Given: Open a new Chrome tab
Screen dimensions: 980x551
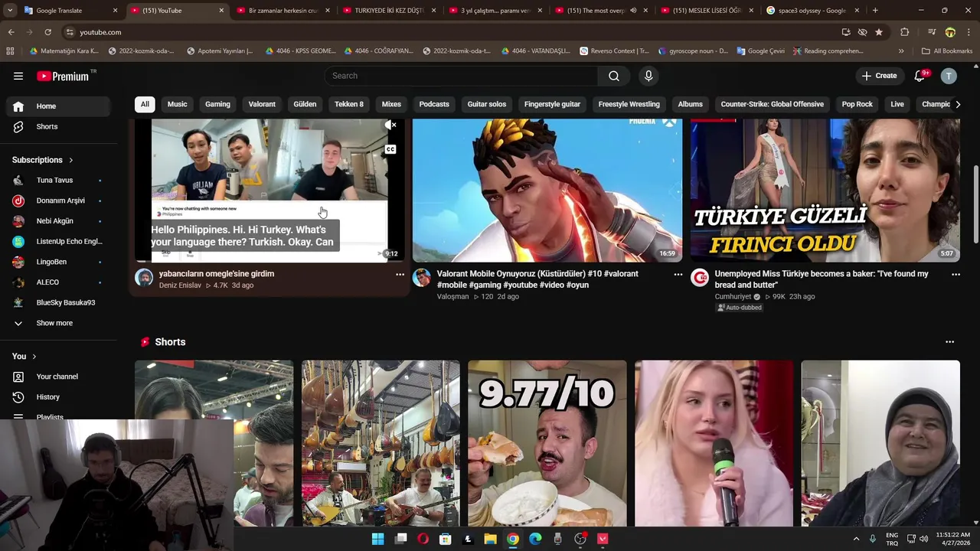Looking at the screenshot, I should pos(875,11).
